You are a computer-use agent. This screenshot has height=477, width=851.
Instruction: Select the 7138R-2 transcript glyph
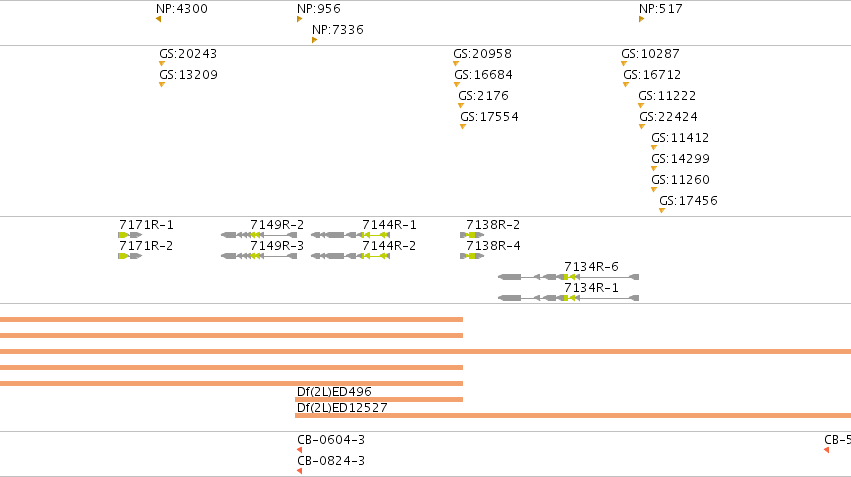pyautogui.click(x=472, y=235)
